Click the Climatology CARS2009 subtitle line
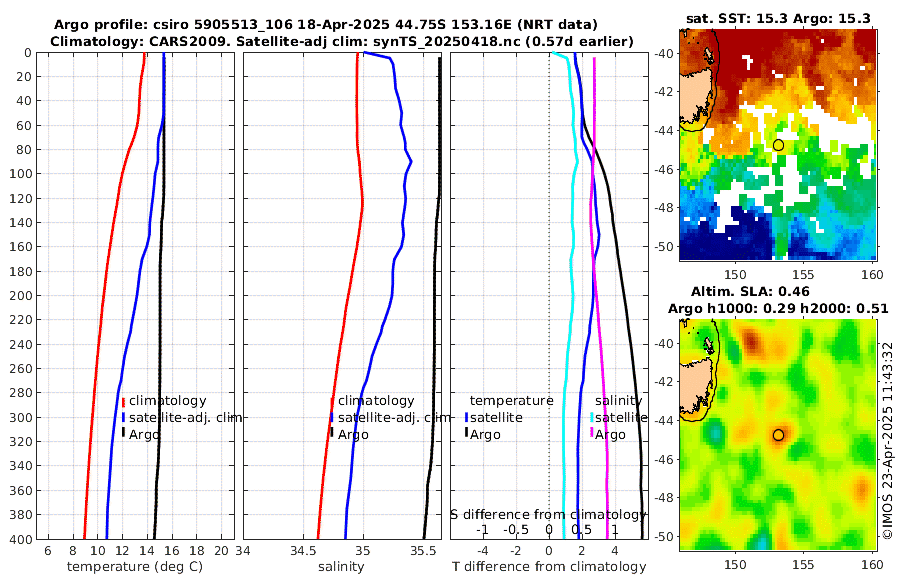Image resolution: width=900 pixels, height=580 pixels. pyautogui.click(x=342, y=42)
